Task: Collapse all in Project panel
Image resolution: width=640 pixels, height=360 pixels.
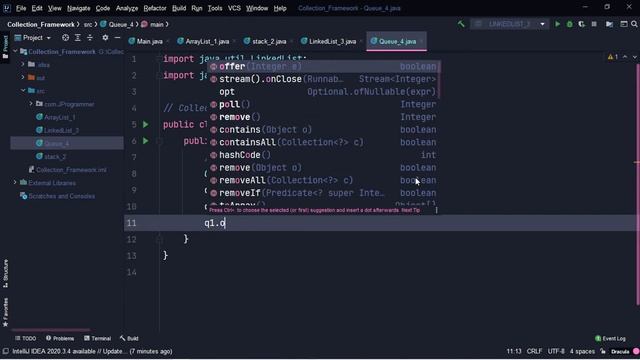Action: coord(90,38)
